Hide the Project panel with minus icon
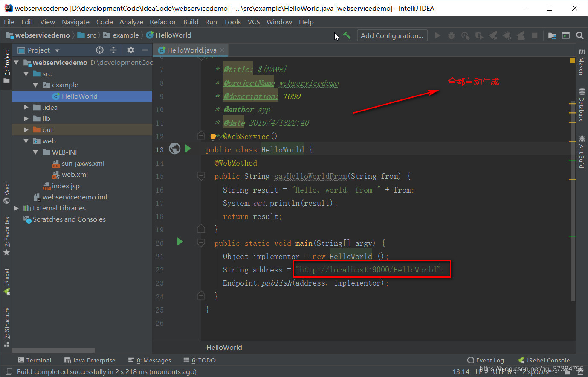This screenshot has height=377, width=588. 145,50
